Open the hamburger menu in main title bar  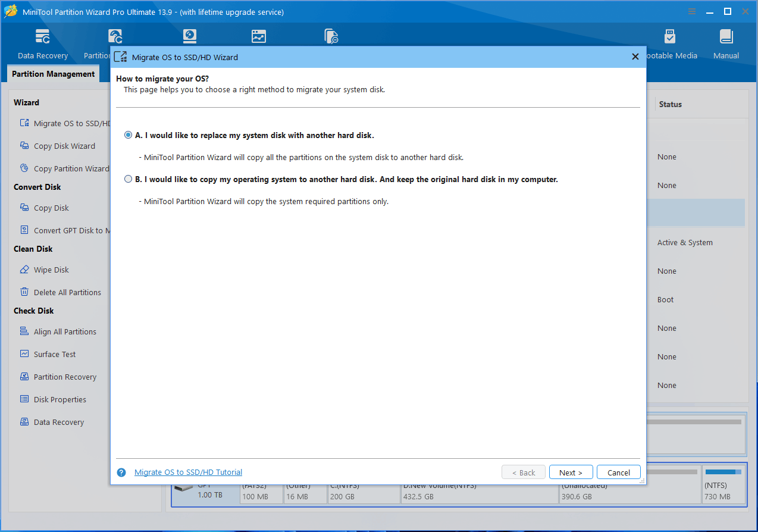click(x=692, y=11)
